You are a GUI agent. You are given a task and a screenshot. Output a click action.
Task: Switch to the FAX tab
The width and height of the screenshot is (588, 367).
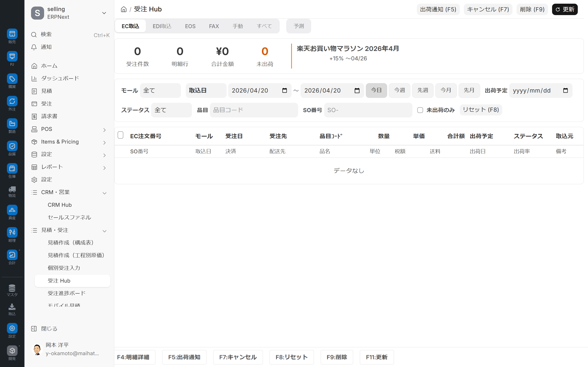pos(214,26)
